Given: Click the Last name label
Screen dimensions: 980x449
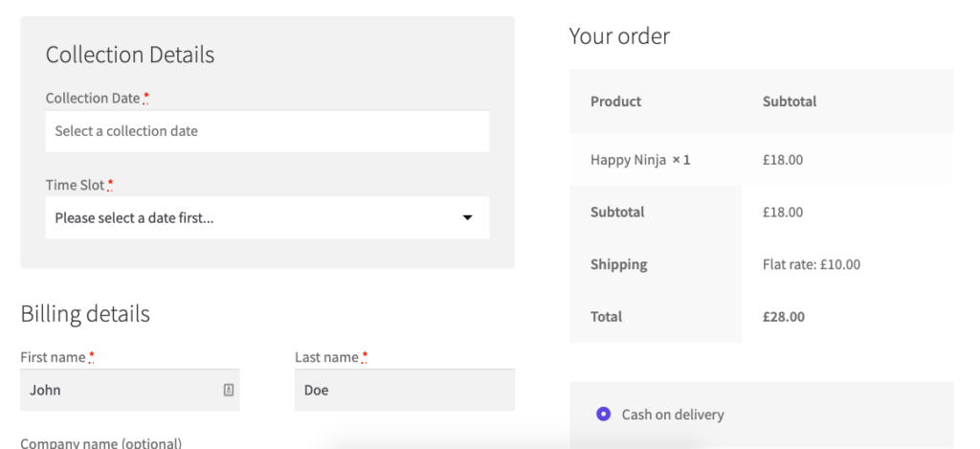Looking at the screenshot, I should point(326,357).
